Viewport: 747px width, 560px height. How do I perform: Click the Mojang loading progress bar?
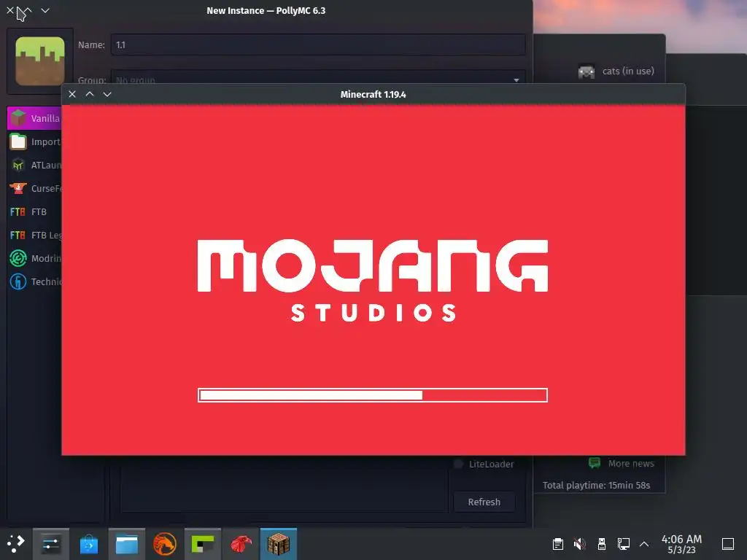(x=373, y=394)
